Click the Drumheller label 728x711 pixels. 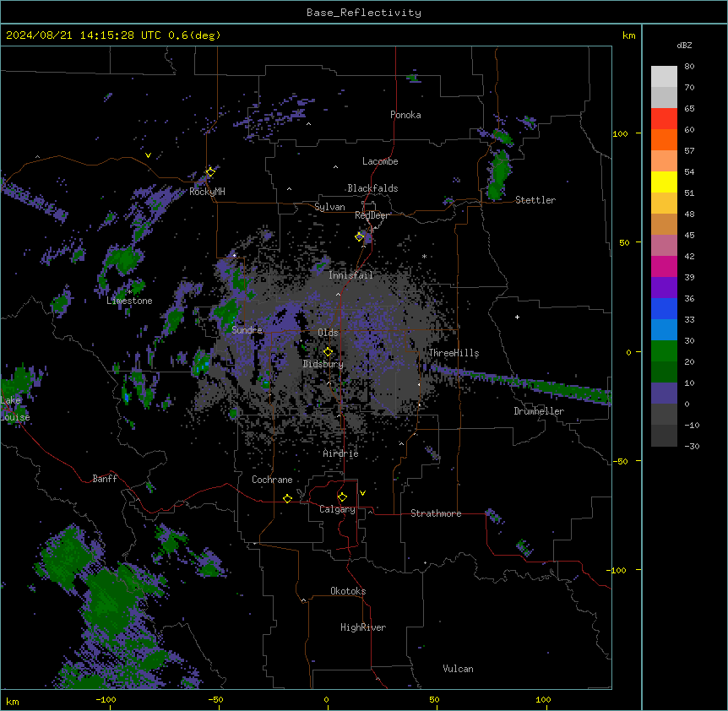point(539,411)
